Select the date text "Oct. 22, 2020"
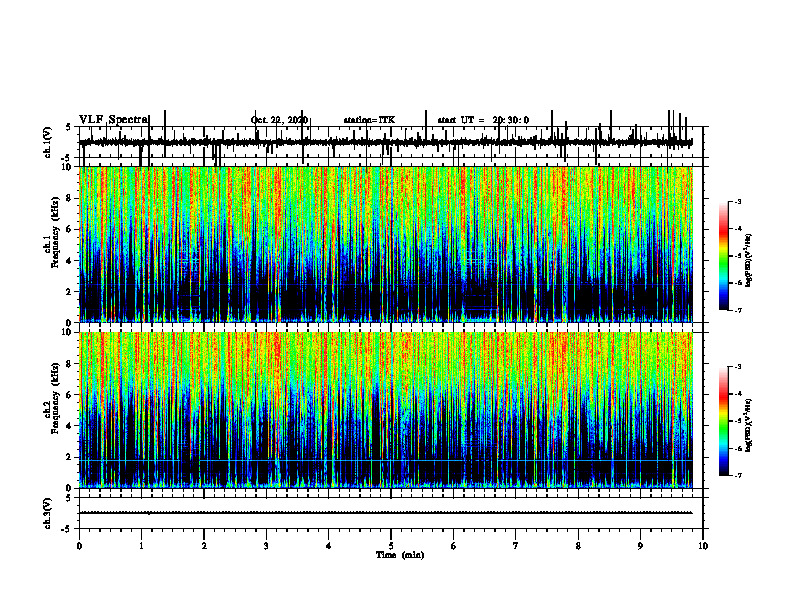Image resolution: width=792 pixels, height=612 pixels. [x=279, y=120]
